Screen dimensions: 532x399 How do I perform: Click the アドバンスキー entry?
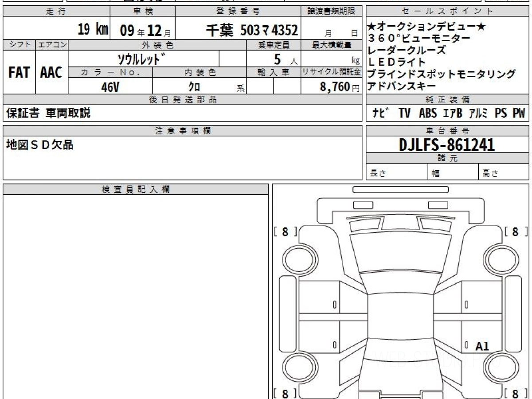click(x=402, y=86)
